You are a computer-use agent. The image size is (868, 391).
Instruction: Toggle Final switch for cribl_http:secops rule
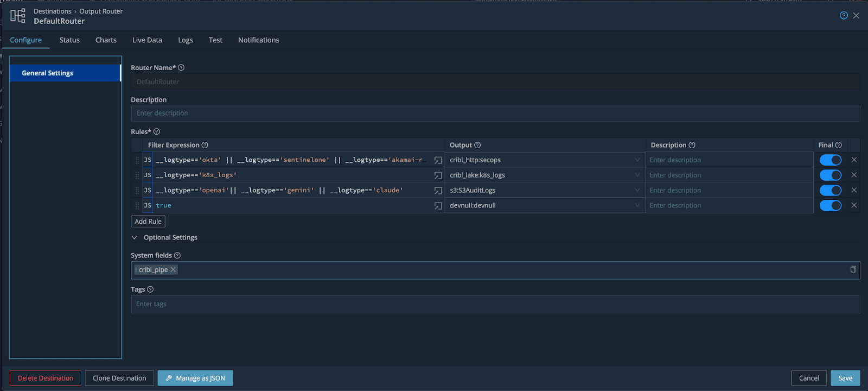[830, 160]
